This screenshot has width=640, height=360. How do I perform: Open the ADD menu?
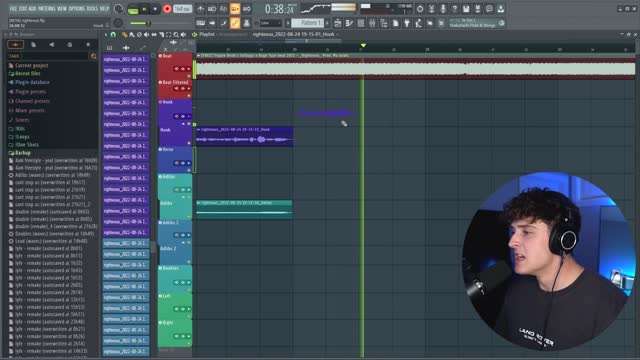click(32, 9)
